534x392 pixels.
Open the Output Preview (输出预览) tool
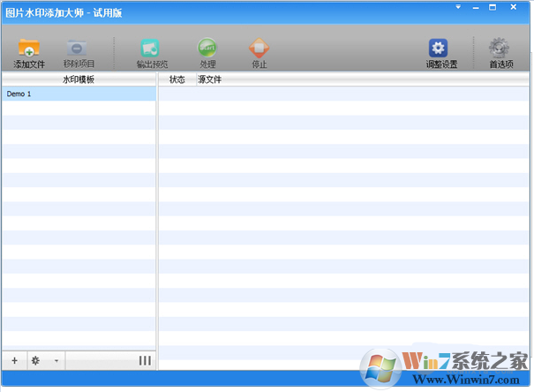(x=152, y=49)
